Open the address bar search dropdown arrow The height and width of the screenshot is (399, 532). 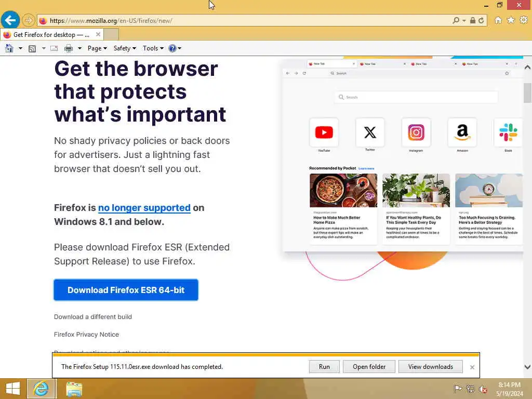click(x=464, y=21)
